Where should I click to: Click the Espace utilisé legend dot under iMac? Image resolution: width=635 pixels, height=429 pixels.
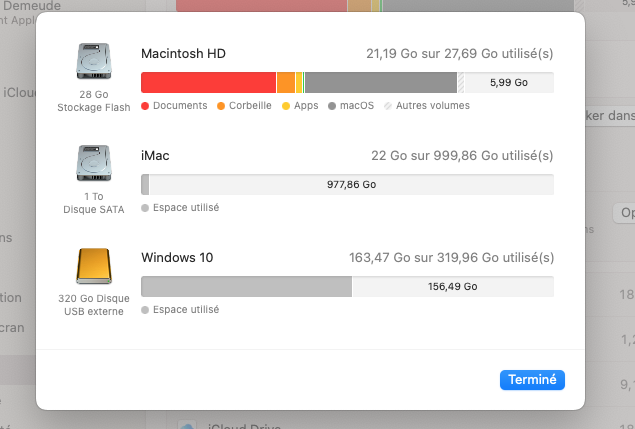click(x=146, y=208)
